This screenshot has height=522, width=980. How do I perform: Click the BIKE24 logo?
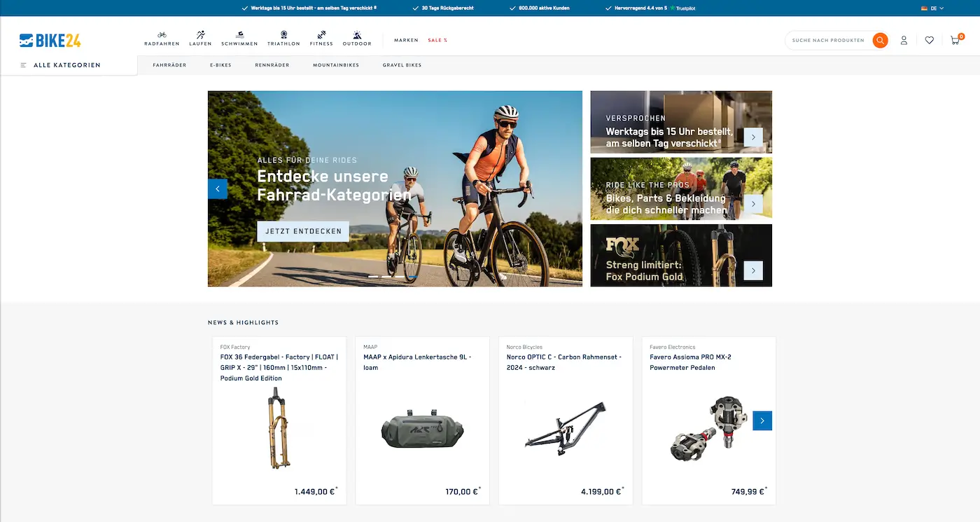(50, 41)
